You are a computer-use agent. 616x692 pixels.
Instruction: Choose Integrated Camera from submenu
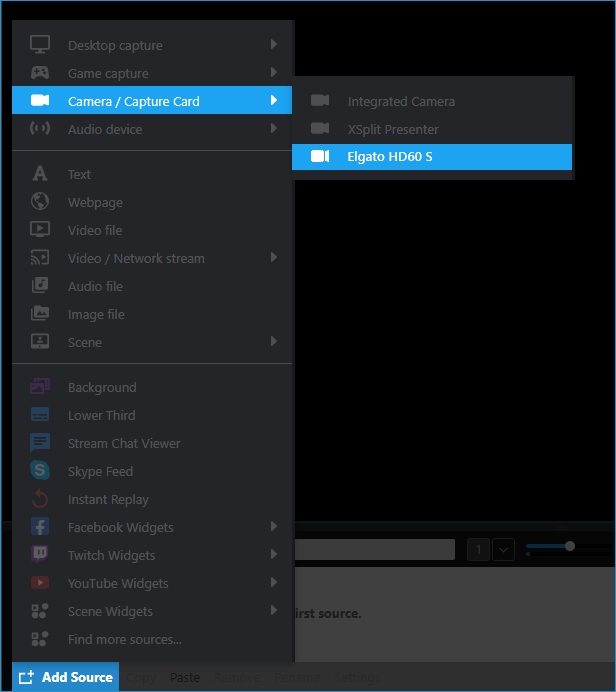pyautogui.click(x=432, y=102)
